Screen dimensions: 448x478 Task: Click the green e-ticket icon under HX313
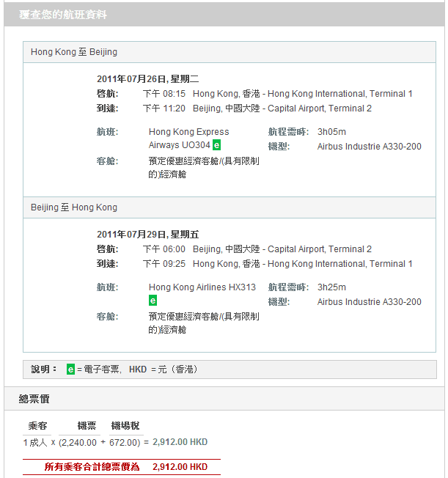pyautogui.click(x=153, y=301)
